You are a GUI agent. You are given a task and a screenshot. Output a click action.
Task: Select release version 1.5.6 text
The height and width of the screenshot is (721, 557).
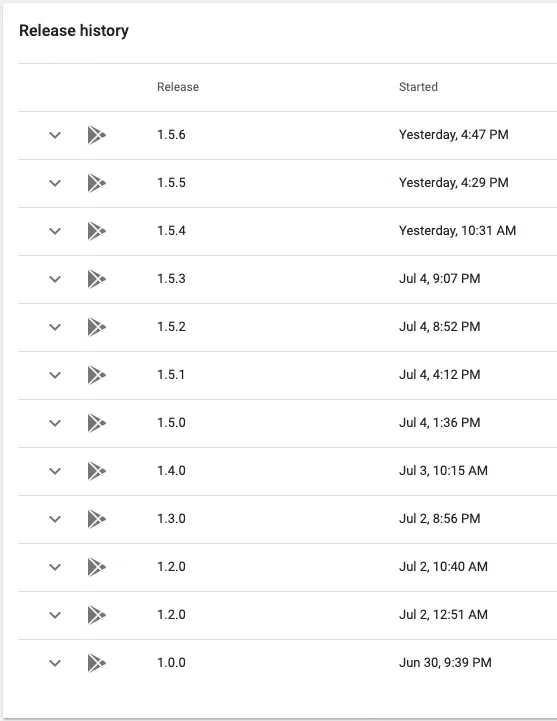[x=171, y=135]
